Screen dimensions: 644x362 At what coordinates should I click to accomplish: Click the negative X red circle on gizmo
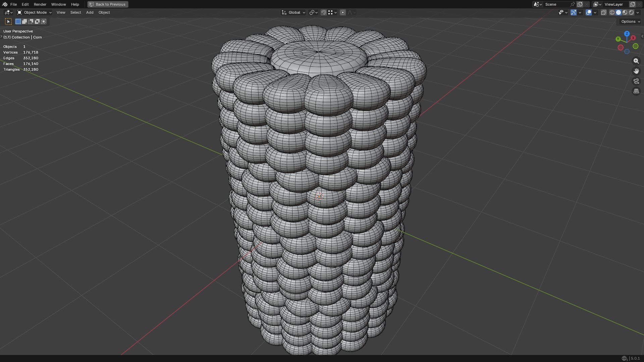click(621, 48)
